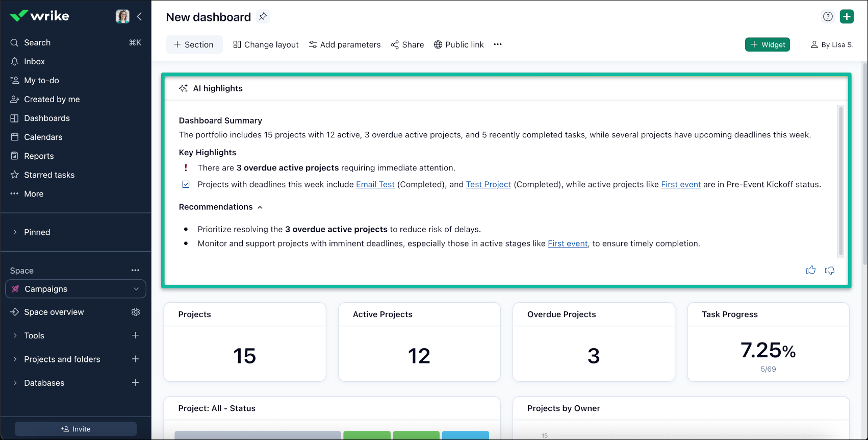Screen dimensions: 868x440
Task: Click the green Widget button
Action: click(x=767, y=44)
